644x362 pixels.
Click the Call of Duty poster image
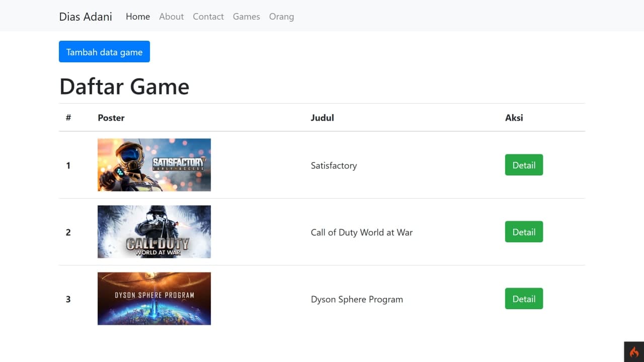[x=154, y=232]
